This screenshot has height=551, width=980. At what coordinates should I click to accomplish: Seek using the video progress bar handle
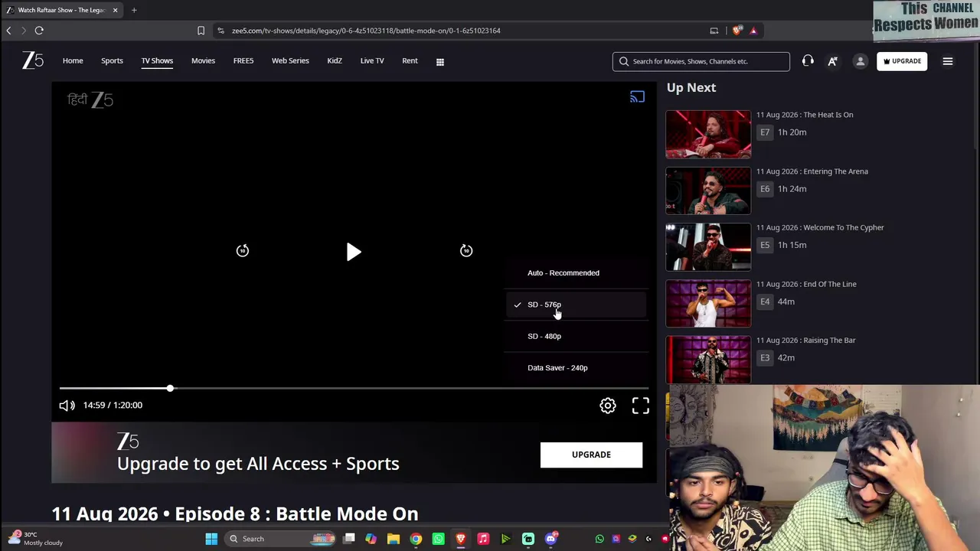[x=170, y=389]
